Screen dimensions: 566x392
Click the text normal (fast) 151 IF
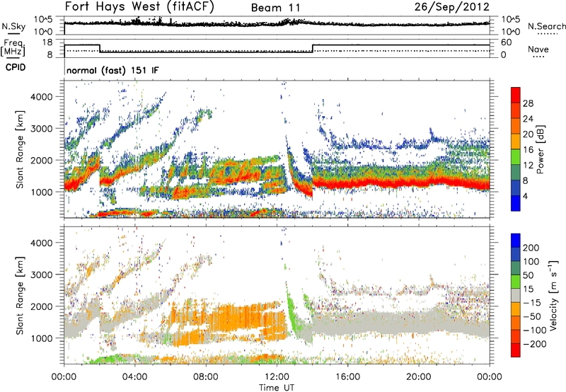pyautogui.click(x=112, y=70)
